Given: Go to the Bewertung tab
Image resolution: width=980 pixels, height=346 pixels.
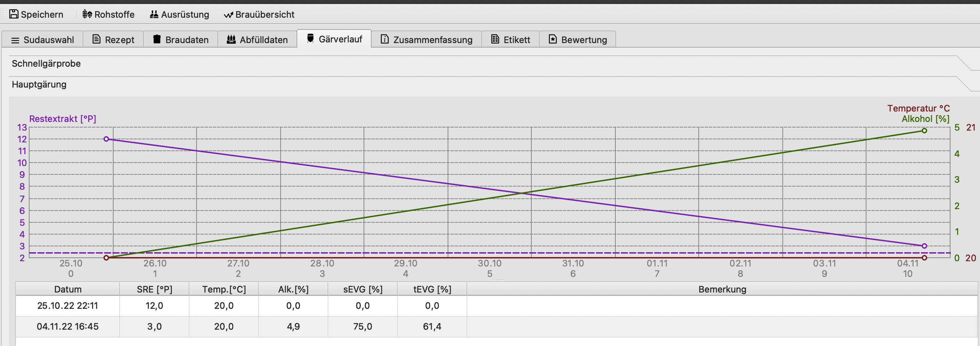Looking at the screenshot, I should 577,40.
